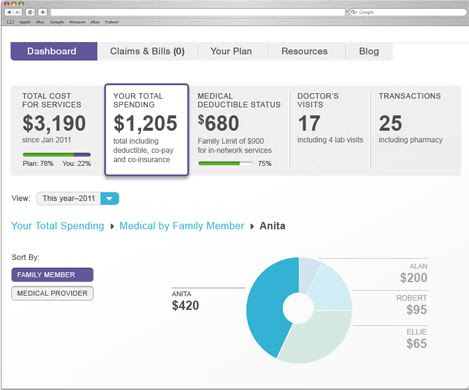Select the Transactions card
This screenshot has height=390, width=469.
click(415, 130)
